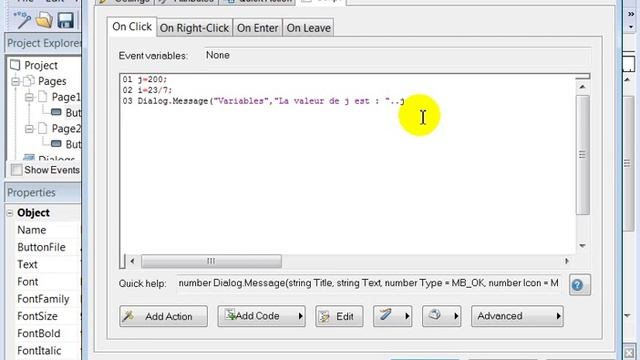Switch to the On Leave tab

point(308,28)
